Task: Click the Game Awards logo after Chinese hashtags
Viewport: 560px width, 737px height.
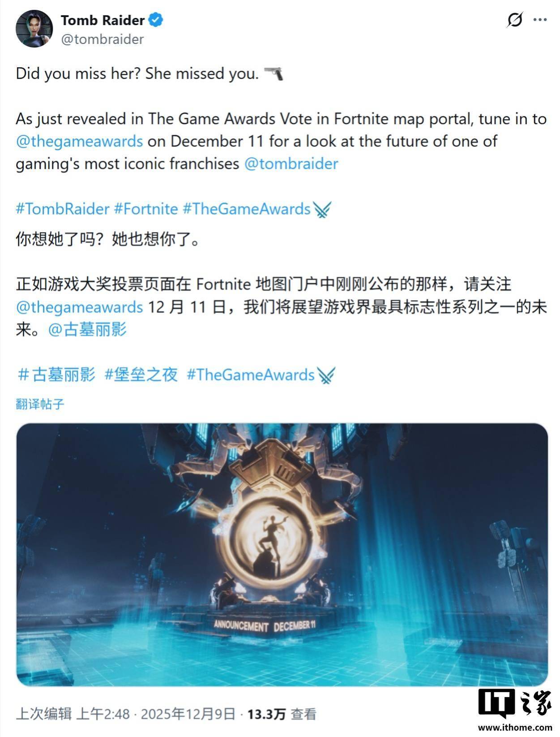Action: (x=326, y=375)
